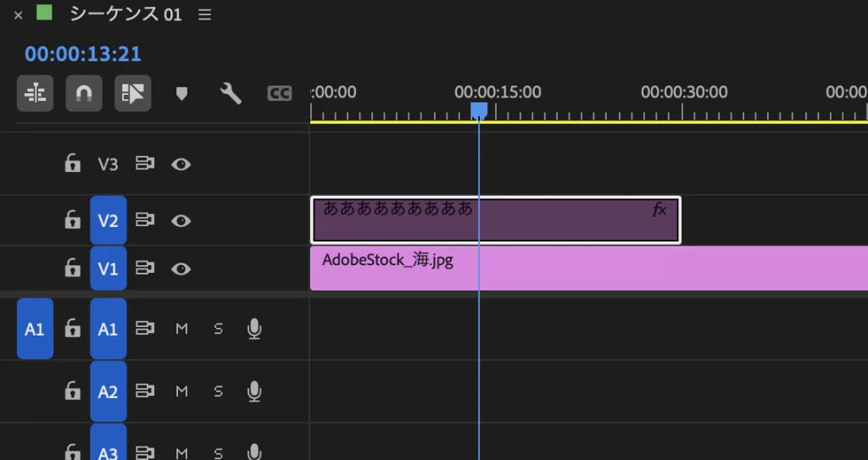The image size is (868, 460).
Task: Toggle the nest sequence insert button
Action: pyautogui.click(x=36, y=93)
